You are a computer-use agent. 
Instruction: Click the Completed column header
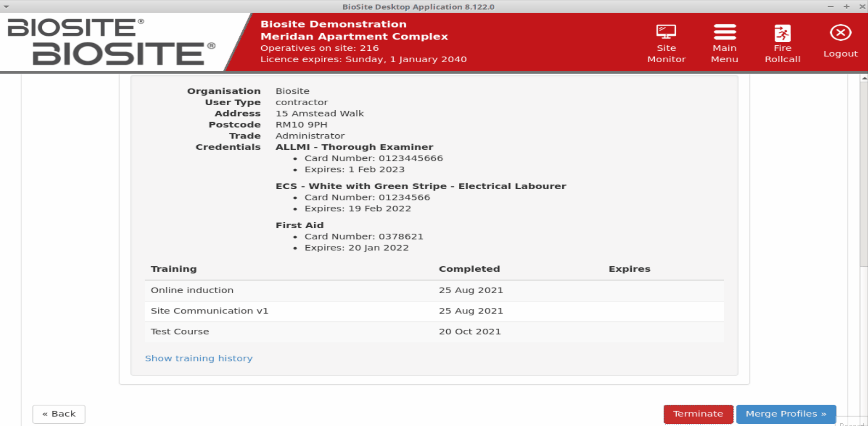click(469, 269)
